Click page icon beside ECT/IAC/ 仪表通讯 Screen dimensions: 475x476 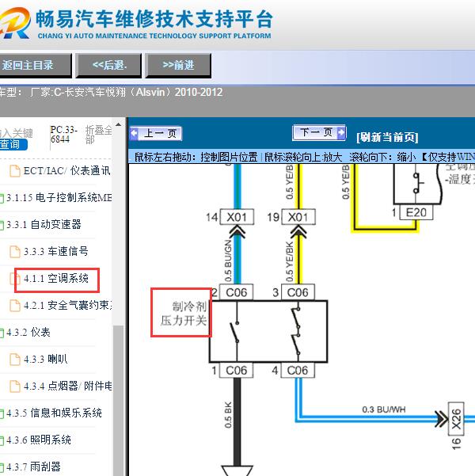[15, 171]
